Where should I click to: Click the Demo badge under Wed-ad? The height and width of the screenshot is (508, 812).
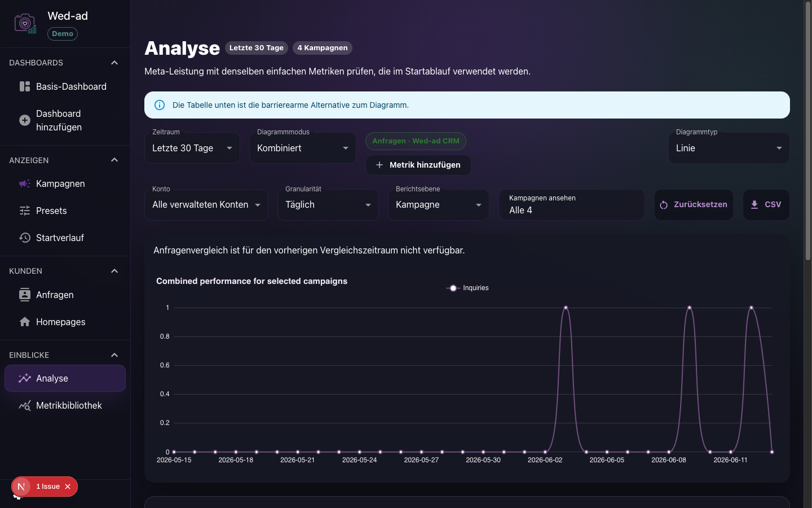pos(63,34)
